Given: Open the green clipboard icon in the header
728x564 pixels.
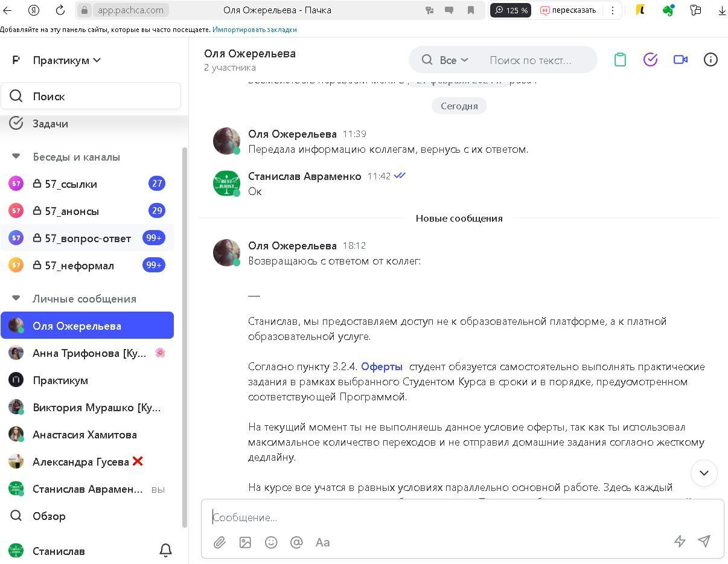Looking at the screenshot, I should coord(620,60).
